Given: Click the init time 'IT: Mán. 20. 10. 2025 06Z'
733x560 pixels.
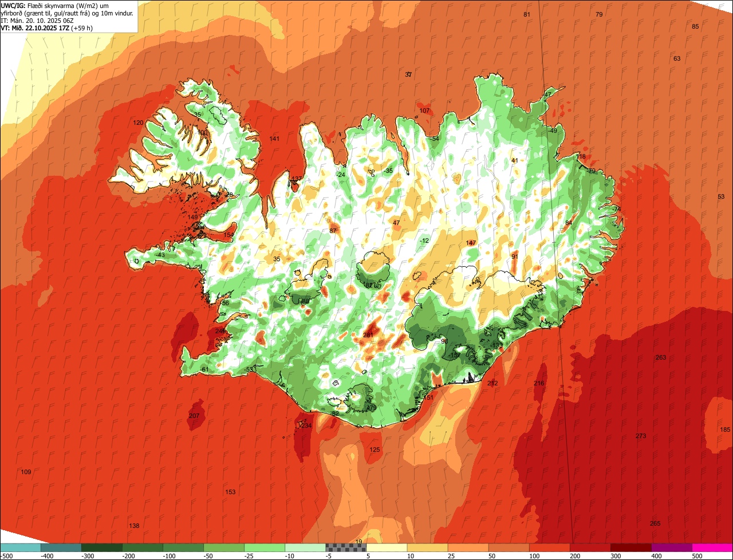Looking at the screenshot, I should pyautogui.click(x=37, y=20).
